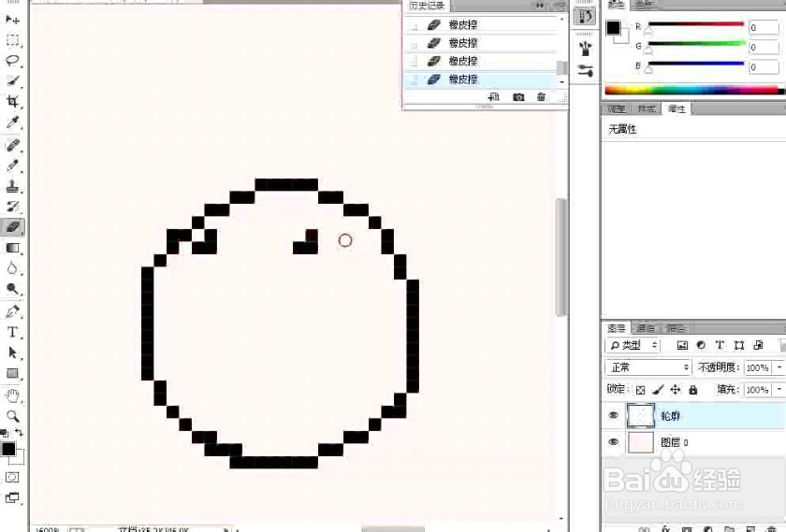
Task: Open the 填充 fill slider arrow
Action: coord(779,389)
